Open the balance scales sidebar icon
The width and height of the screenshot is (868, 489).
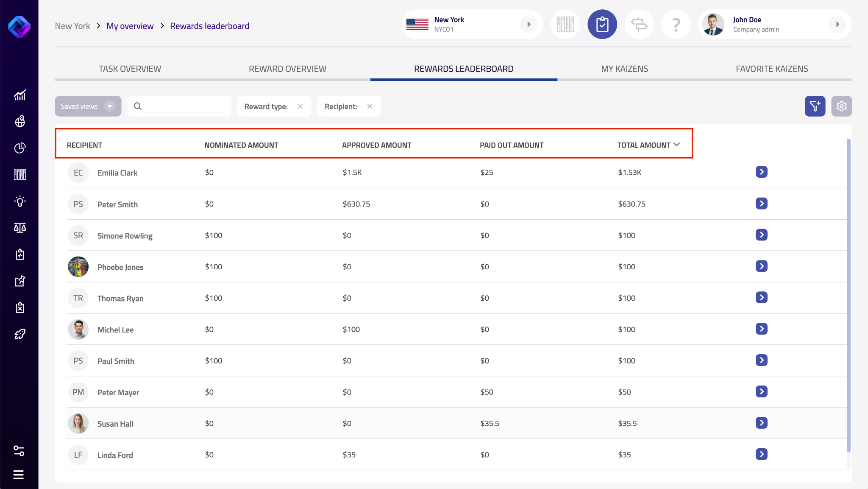tap(19, 228)
